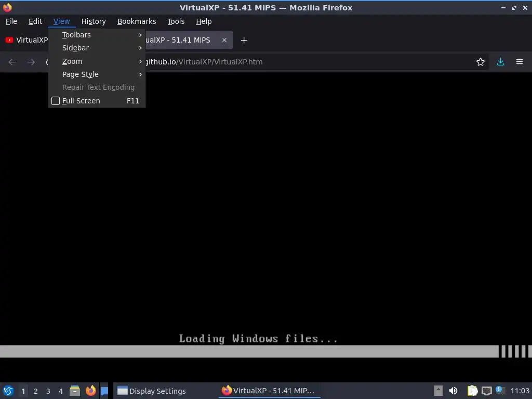Toggle the Full Screen checkbox

coord(56,101)
